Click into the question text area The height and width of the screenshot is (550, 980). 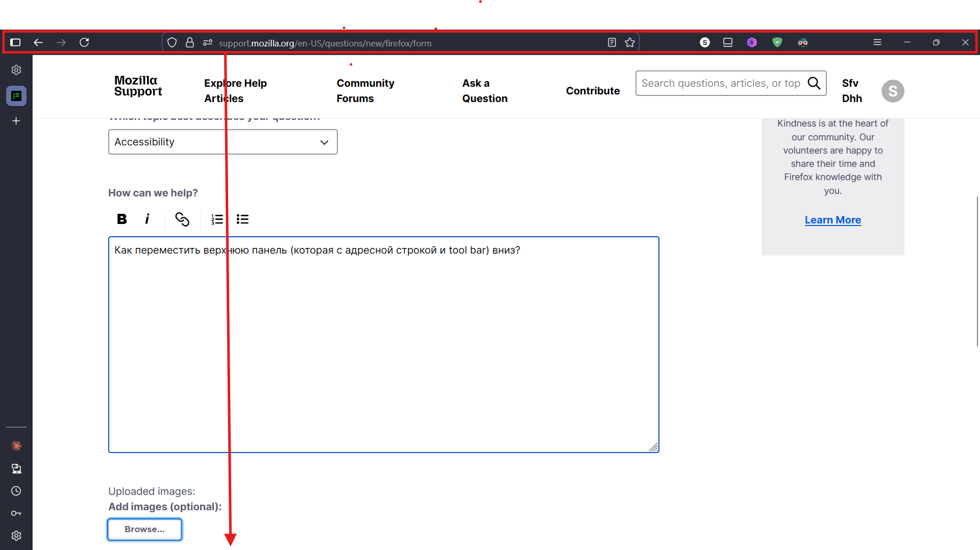pyautogui.click(x=384, y=344)
